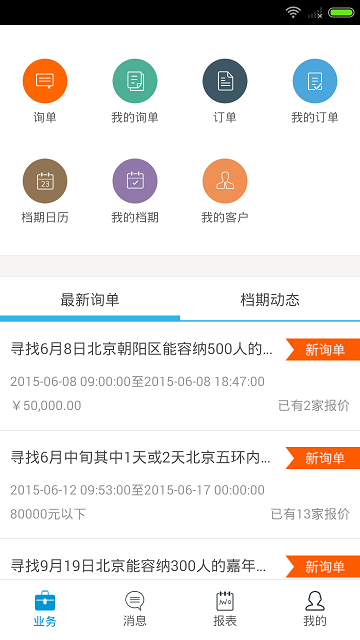View 已有13家报价 quotes count
This screenshot has width=360, height=640.
tap(310, 514)
